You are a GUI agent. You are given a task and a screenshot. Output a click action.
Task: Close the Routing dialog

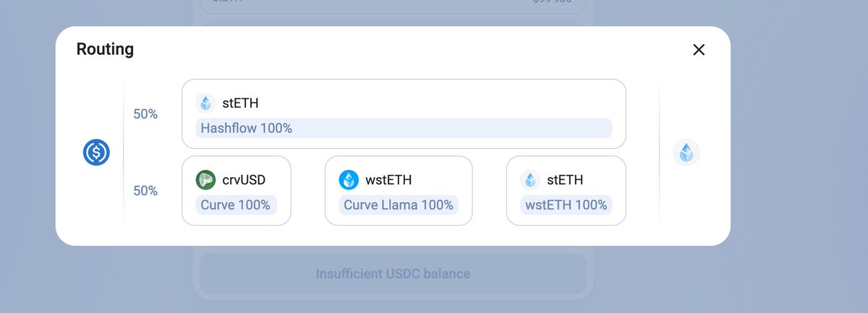pos(699,50)
